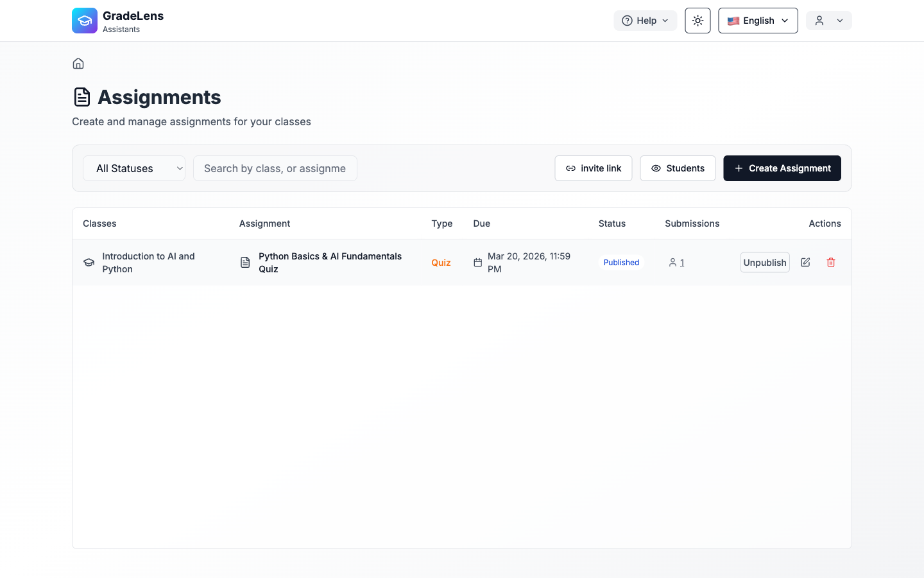The height and width of the screenshot is (578, 924).
Task: Open the All Statuses filter dropdown
Action: click(134, 168)
